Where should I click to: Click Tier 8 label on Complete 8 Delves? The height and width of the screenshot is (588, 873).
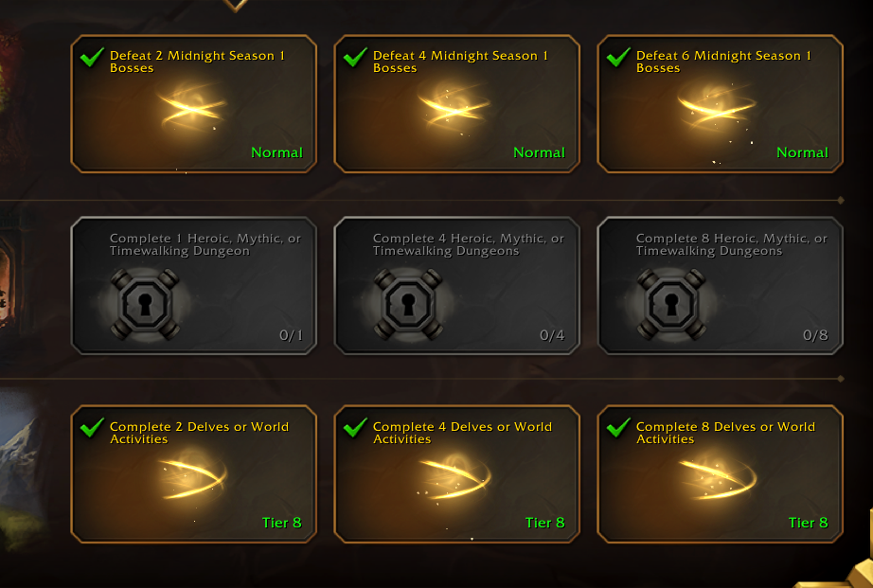click(808, 523)
